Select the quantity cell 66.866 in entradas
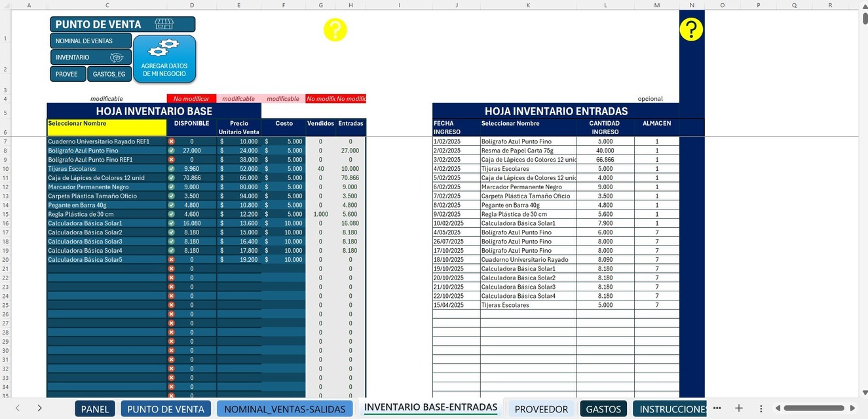This screenshot has width=868, height=419. [x=605, y=160]
